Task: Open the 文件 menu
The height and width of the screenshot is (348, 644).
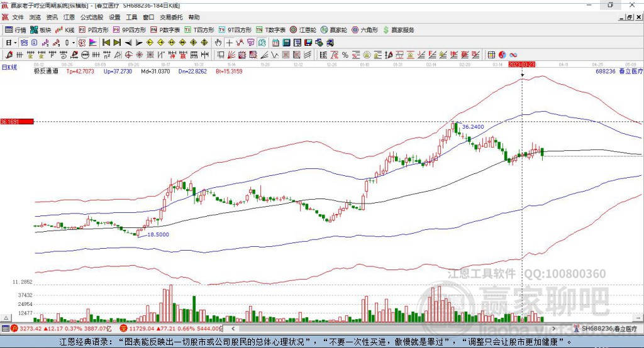Action: (x=18, y=17)
